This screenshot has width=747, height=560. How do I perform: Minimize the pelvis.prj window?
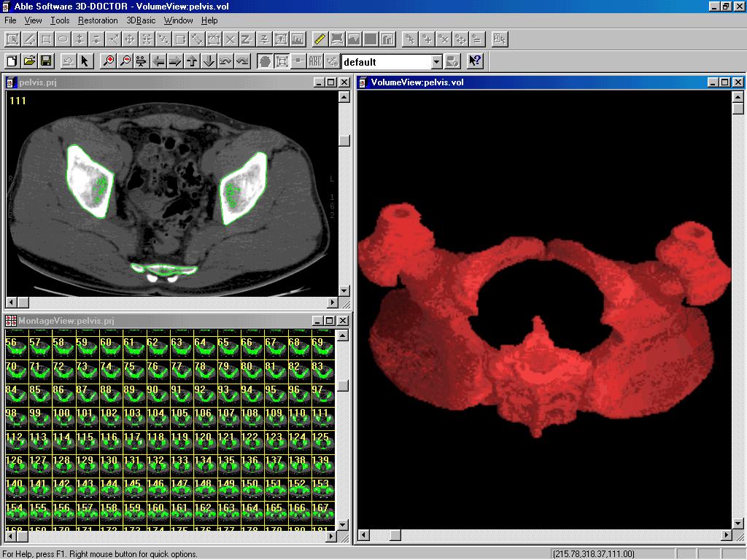point(320,82)
